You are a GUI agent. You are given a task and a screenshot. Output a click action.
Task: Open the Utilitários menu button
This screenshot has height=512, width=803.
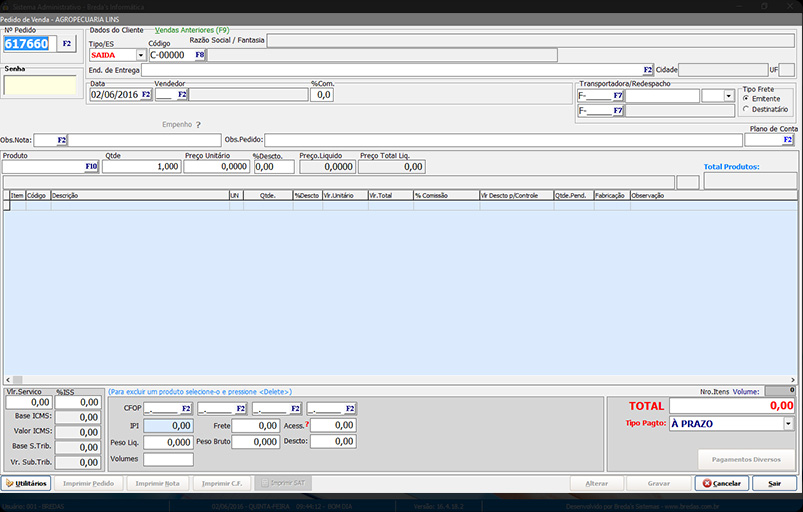coord(27,483)
